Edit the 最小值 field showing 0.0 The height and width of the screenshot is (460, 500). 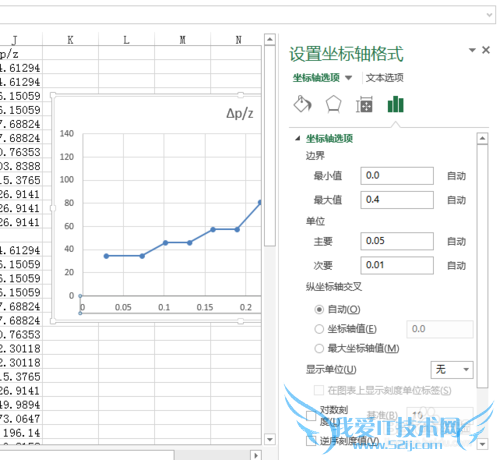(397, 176)
